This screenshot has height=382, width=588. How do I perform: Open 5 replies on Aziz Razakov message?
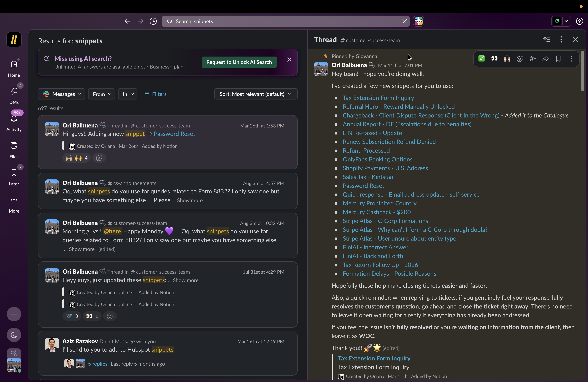click(x=98, y=364)
